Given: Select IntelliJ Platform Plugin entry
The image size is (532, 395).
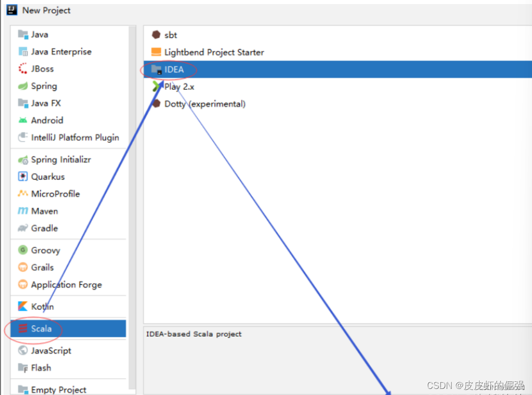Looking at the screenshot, I should pyautogui.click(x=75, y=138).
